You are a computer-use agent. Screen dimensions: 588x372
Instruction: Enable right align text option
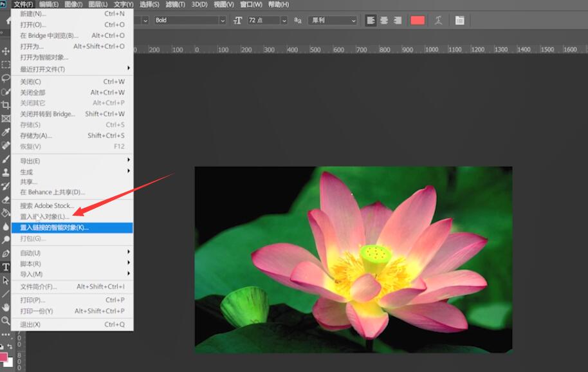tap(397, 20)
